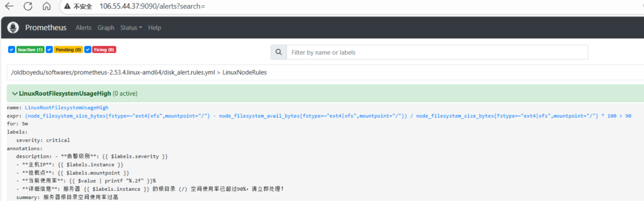The width and height of the screenshot is (644, 201).
Task: Select the '$labels.mountpoint' annotation line
Action: pyautogui.click(x=73, y=173)
